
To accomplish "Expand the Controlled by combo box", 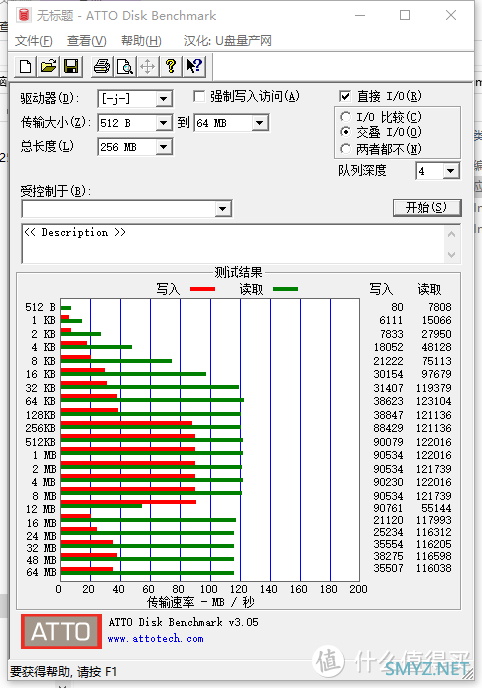I will tap(223, 209).
